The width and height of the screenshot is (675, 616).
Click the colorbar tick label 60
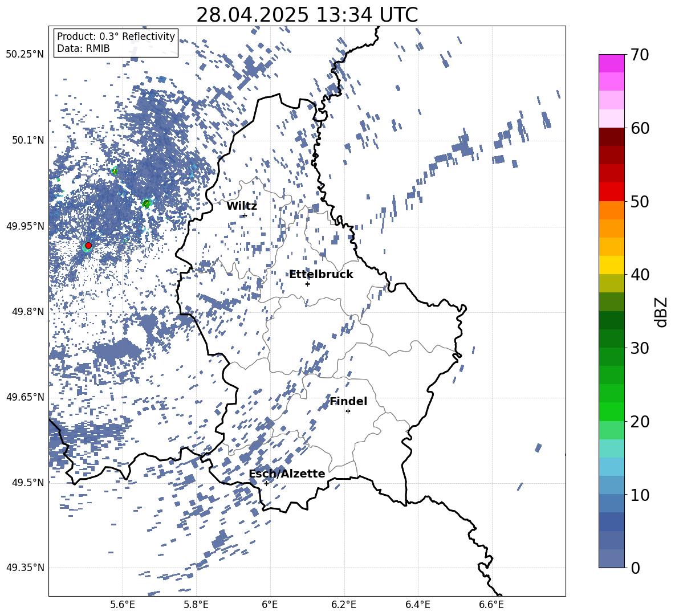pyautogui.click(x=640, y=128)
